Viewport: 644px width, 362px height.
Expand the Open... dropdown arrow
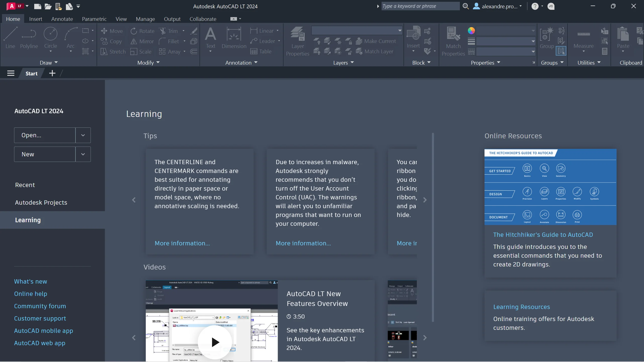pyautogui.click(x=83, y=135)
